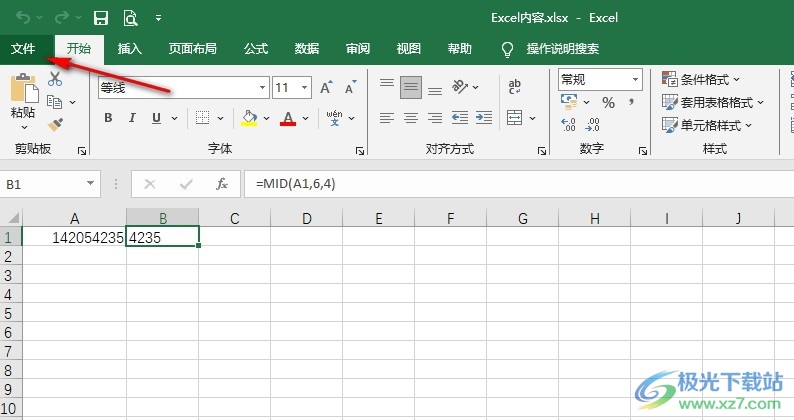Click the Wrap Text icon
The image size is (794, 420).
tap(515, 87)
